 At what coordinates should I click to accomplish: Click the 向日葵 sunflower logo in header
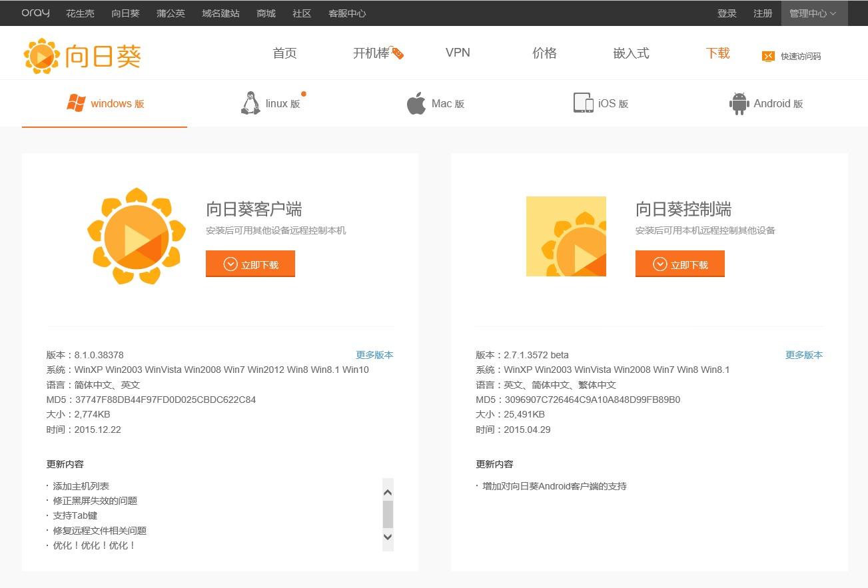click(x=82, y=56)
